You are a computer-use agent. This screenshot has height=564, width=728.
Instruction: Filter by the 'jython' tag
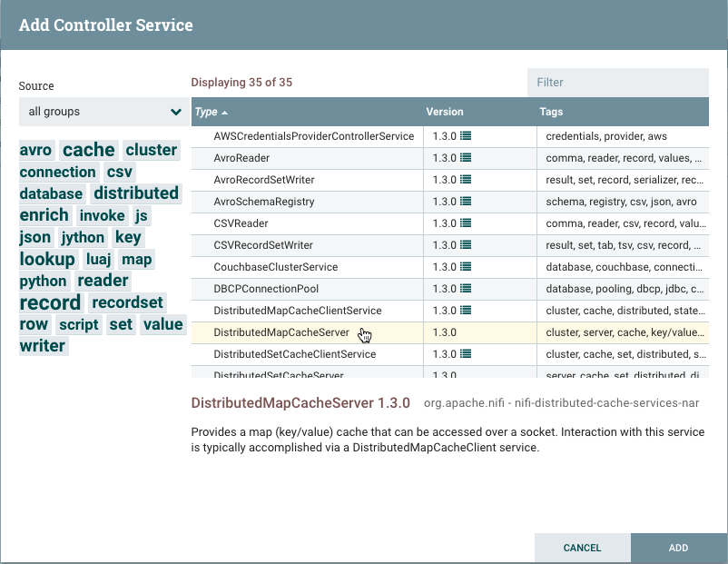tap(83, 237)
